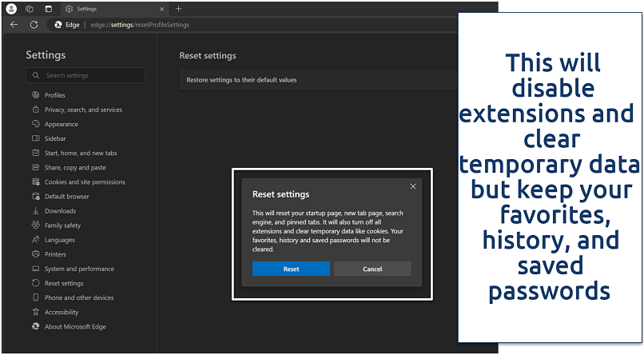The width and height of the screenshot is (644, 355).
Task: Open Privacy, search, and services
Action: (83, 110)
